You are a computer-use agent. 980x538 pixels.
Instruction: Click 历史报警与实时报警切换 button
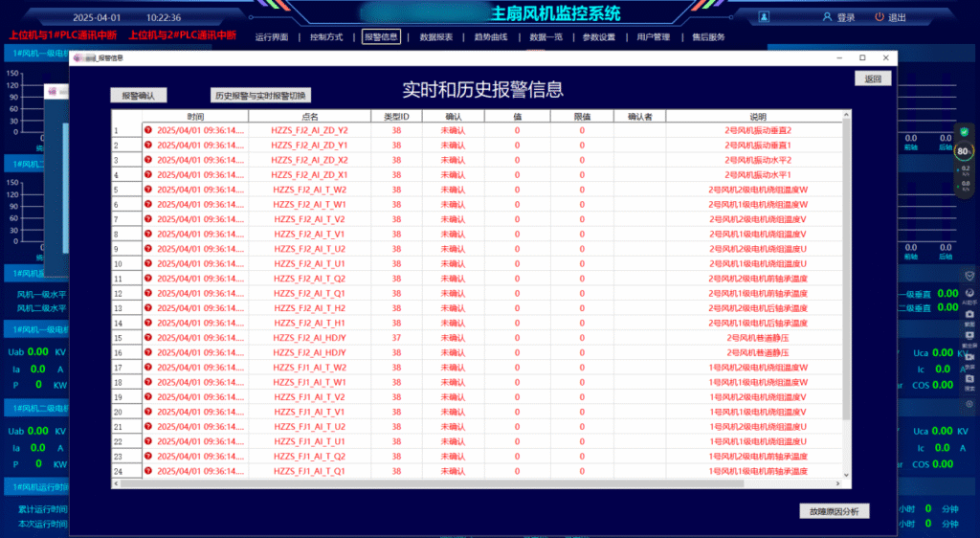260,95
